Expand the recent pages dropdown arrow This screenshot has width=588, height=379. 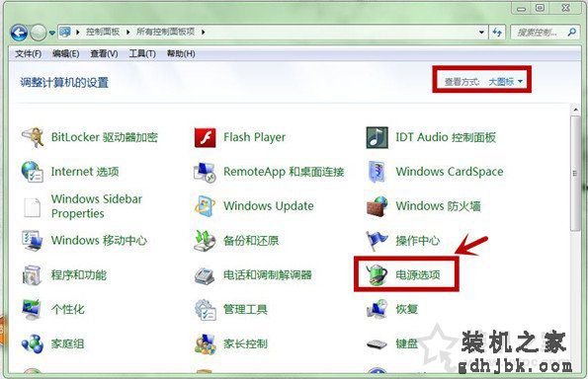pos(51,34)
